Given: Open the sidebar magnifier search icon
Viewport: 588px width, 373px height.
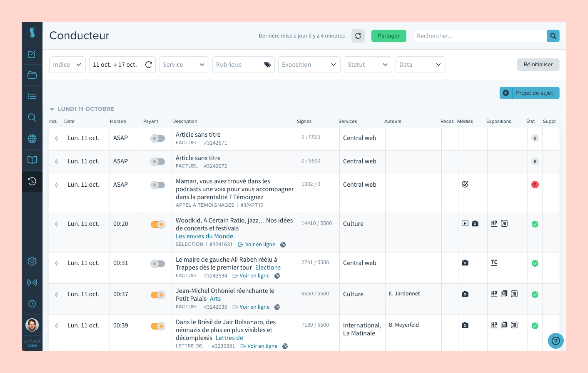Looking at the screenshot, I should pos(32,117).
